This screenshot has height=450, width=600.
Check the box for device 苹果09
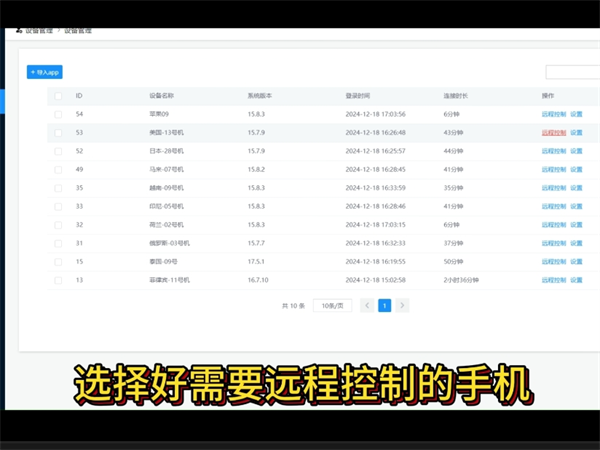tap(58, 114)
